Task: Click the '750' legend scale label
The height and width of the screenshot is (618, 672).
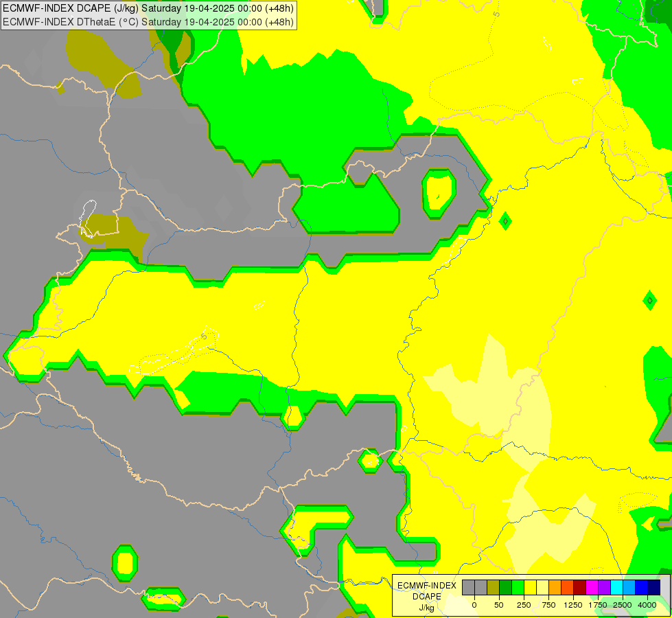Action: pyautogui.click(x=548, y=605)
